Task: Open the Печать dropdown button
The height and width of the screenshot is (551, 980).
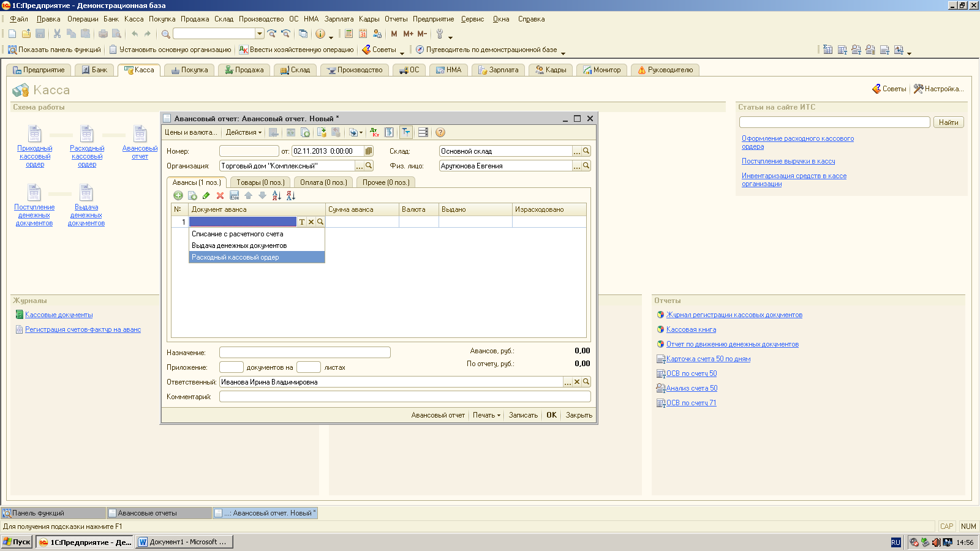Action: (486, 415)
